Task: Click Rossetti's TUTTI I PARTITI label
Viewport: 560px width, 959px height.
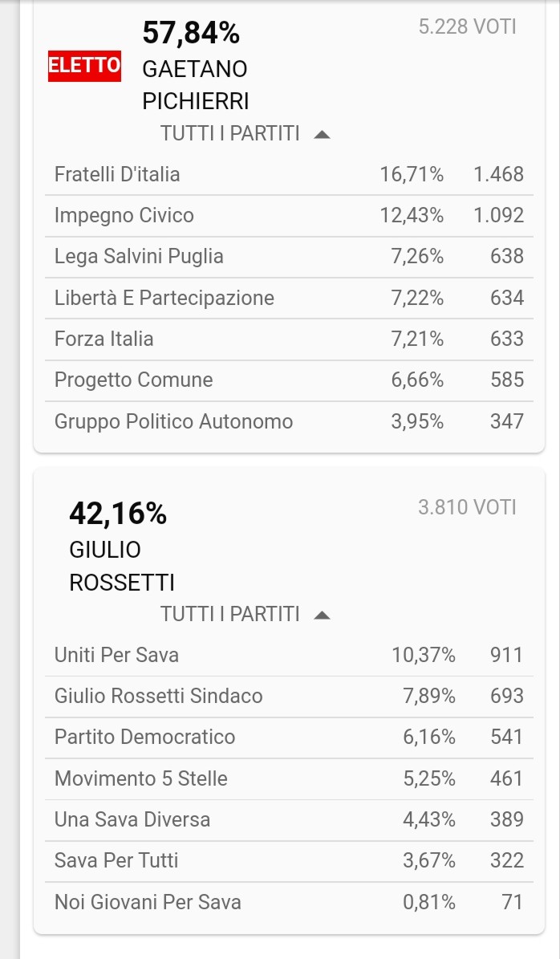Action: click(x=230, y=615)
